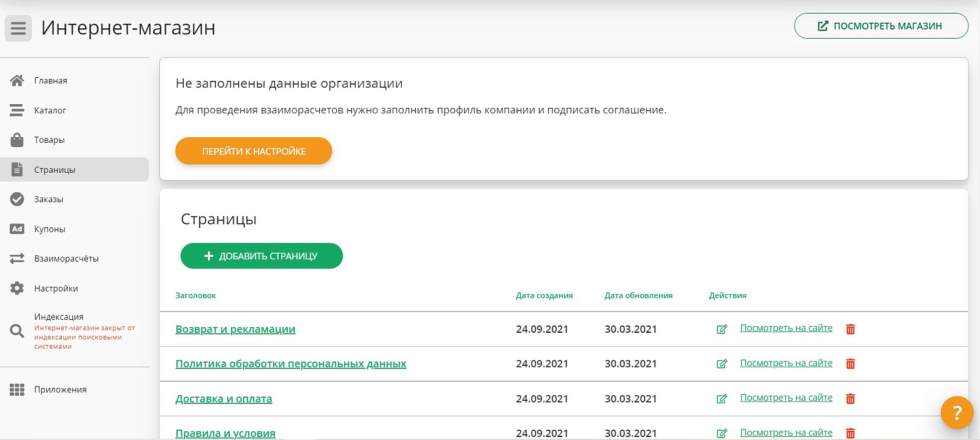
Task: Click the Заголовок column header
Action: (195, 295)
